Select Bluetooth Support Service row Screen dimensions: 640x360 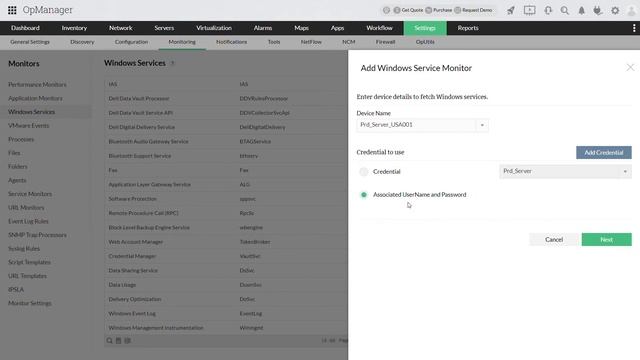pyautogui.click(x=226, y=156)
